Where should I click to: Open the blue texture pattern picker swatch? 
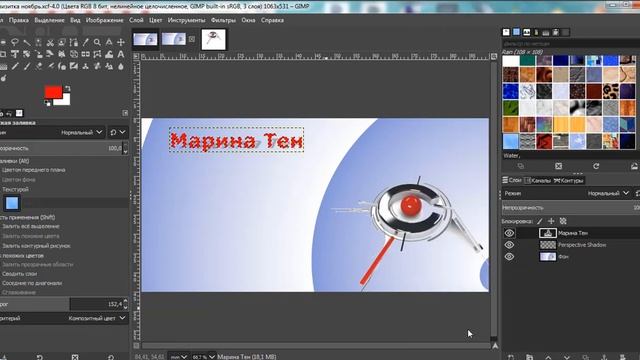coord(12,203)
